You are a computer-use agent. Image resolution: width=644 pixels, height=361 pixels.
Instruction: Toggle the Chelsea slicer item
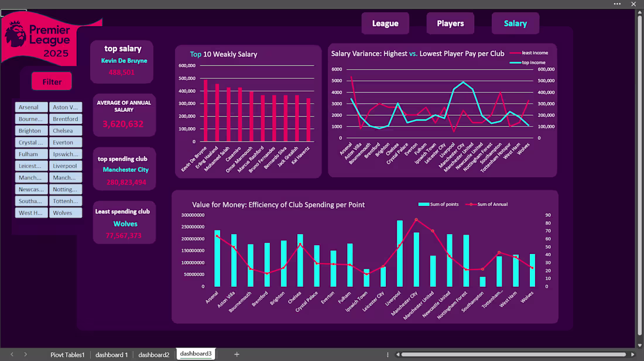coord(66,130)
